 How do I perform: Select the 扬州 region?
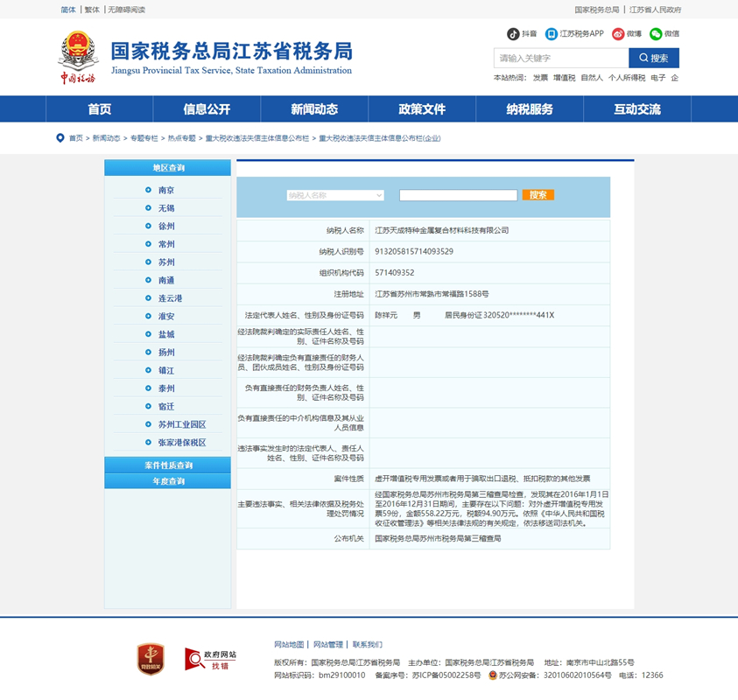click(166, 353)
